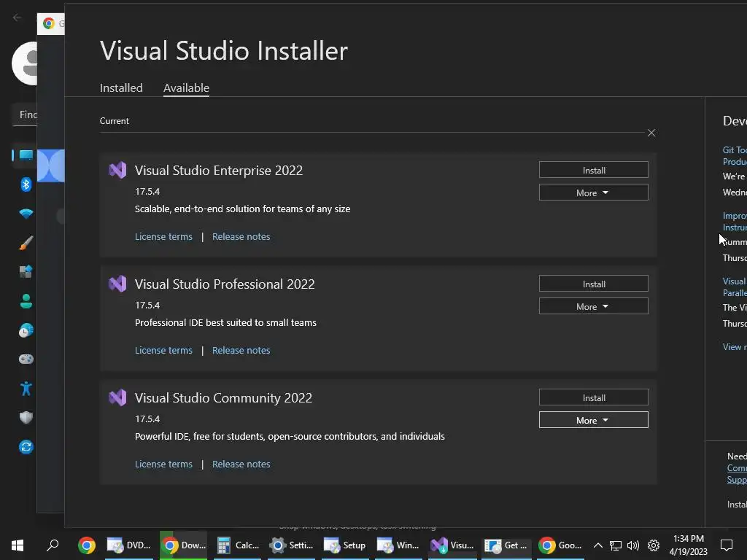Screen dimensions: 747x560
Task: Open Gaming controller settings icon
Action: [x=26, y=359]
